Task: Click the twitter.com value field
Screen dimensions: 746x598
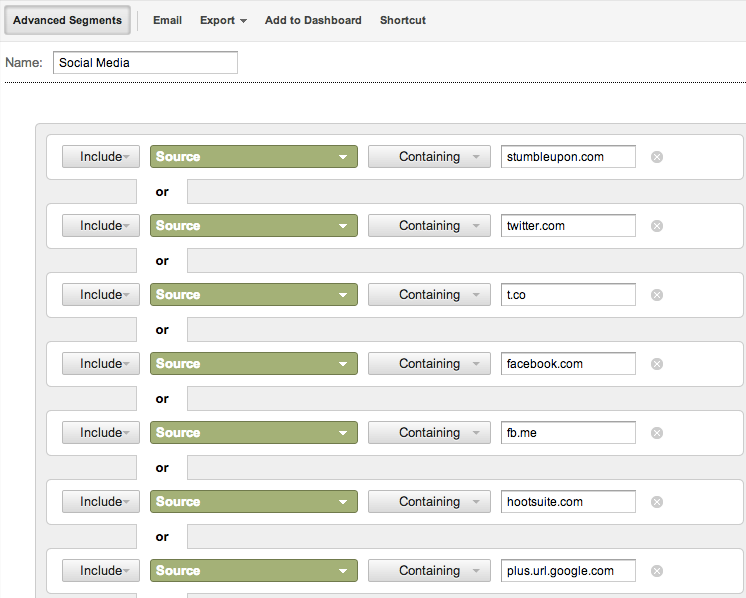Action: pyautogui.click(x=568, y=225)
